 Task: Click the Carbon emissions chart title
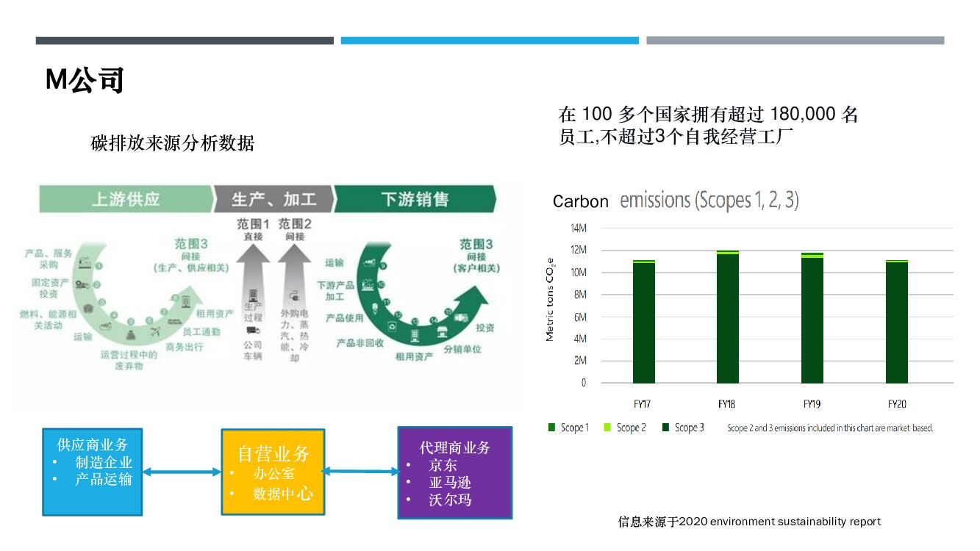[x=676, y=200]
